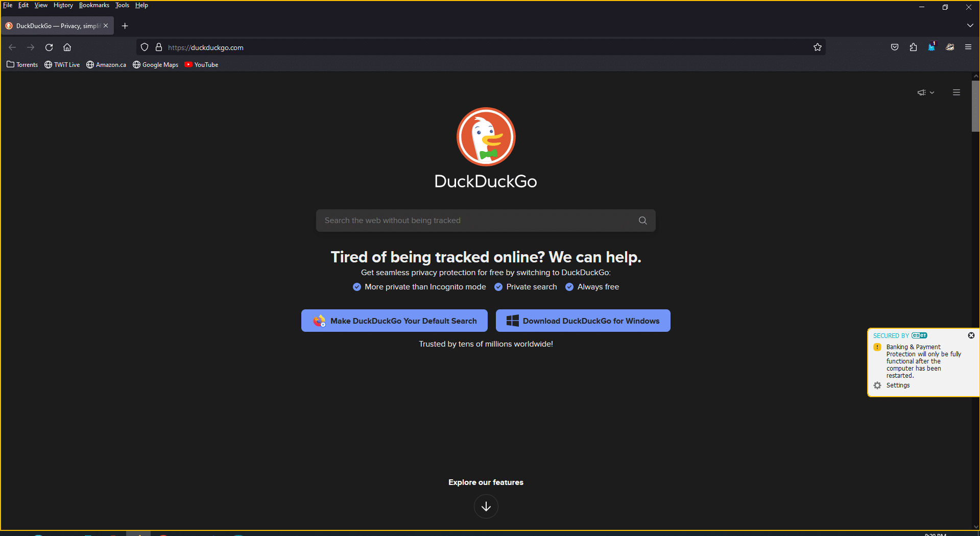Viewport: 980px width, 536px height.
Task: Focus the DuckDuckGo search box
Action: [x=486, y=221]
